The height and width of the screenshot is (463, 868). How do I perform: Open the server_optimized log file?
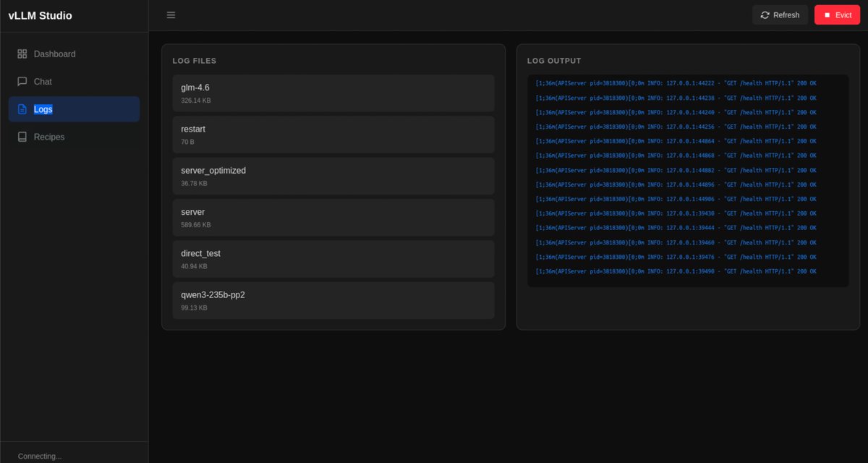click(333, 176)
